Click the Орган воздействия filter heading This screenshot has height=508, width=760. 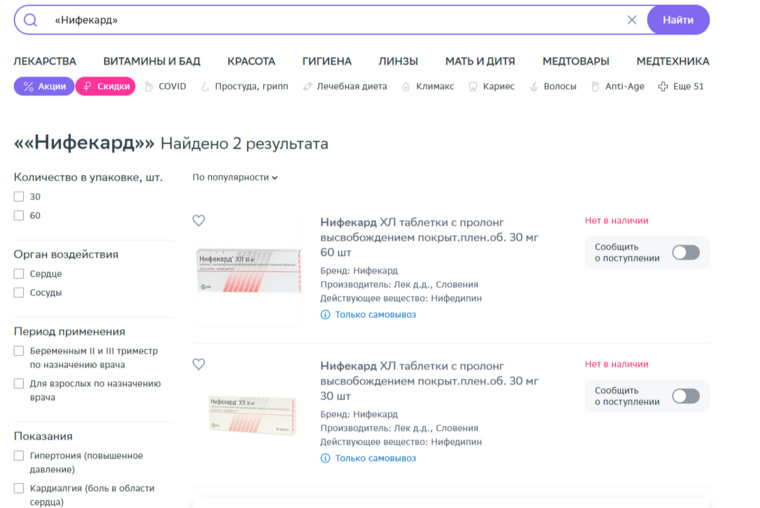tap(66, 254)
